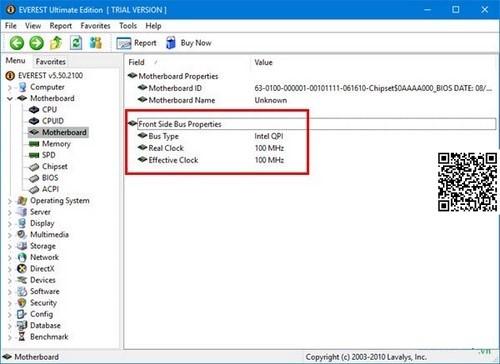Switch to the Menu tab
Viewport: 500px width, 364px height.
coord(15,61)
